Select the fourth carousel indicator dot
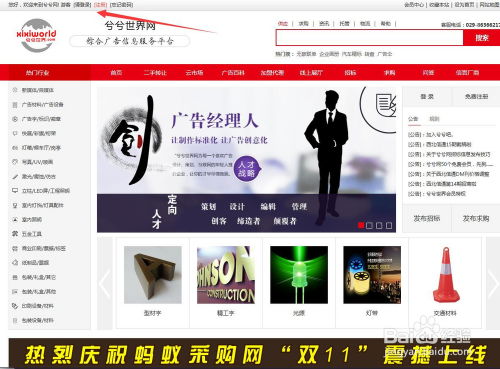 click(x=389, y=226)
